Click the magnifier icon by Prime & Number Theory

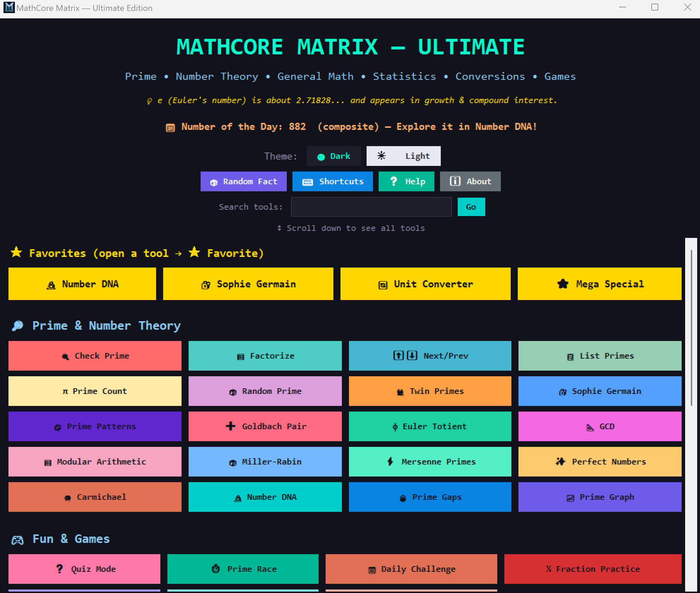pyautogui.click(x=17, y=326)
